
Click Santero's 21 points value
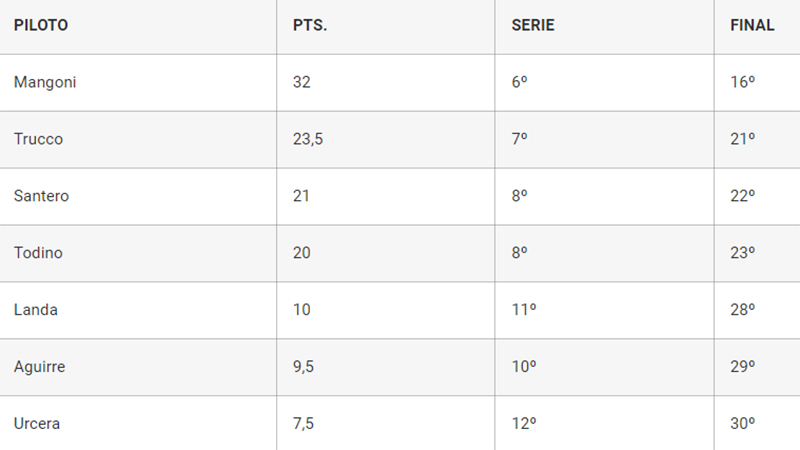pos(301,196)
